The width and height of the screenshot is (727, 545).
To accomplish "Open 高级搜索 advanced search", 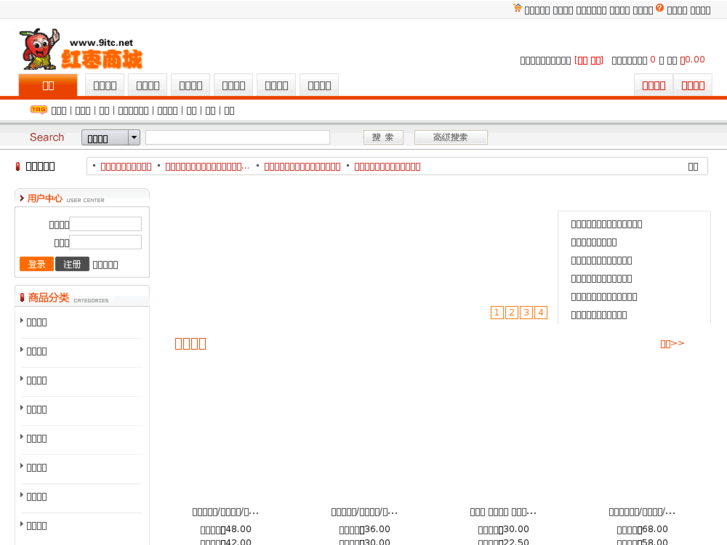I will pos(451,137).
